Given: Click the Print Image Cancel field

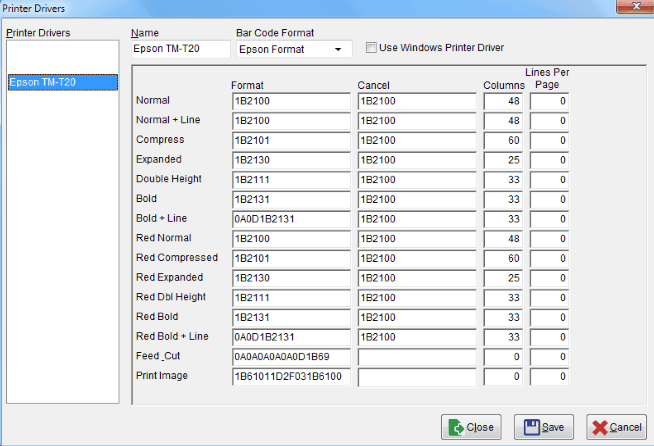Looking at the screenshot, I should pos(416,376).
